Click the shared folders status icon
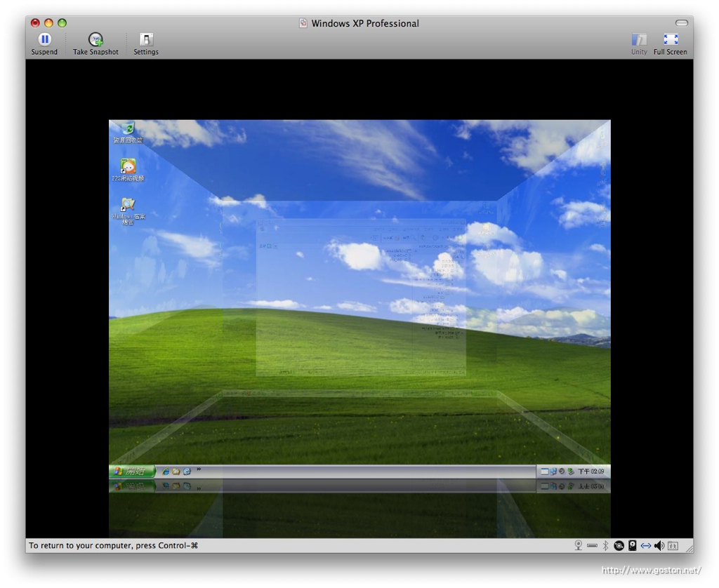Image resolution: width=719 pixels, height=588 pixels. pyautogui.click(x=673, y=545)
